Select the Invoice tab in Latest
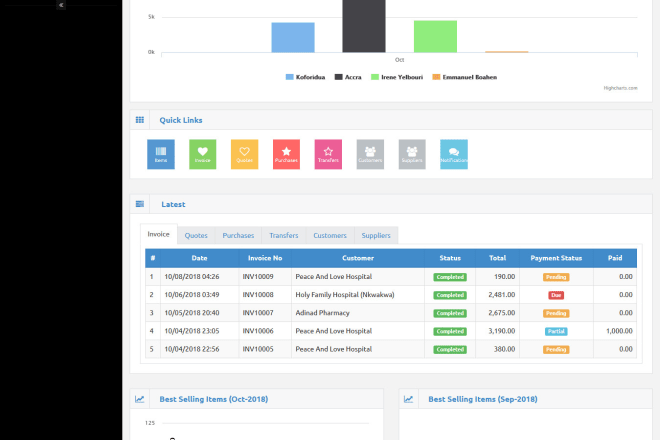The image size is (660, 440). pyautogui.click(x=158, y=234)
